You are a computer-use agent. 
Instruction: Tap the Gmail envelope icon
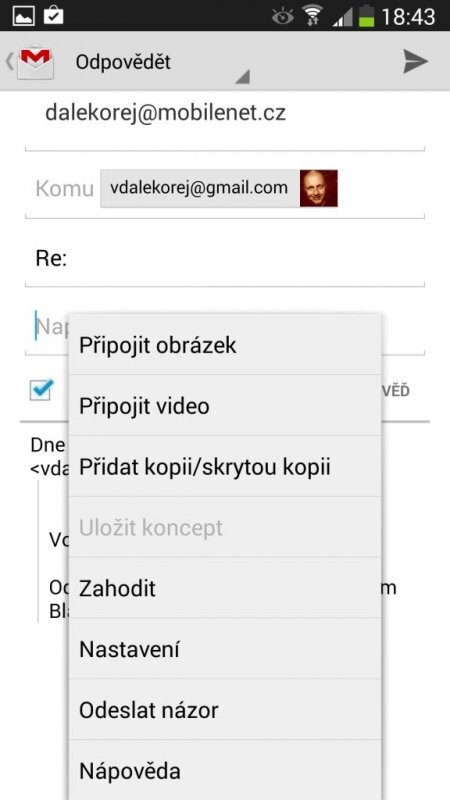point(35,62)
